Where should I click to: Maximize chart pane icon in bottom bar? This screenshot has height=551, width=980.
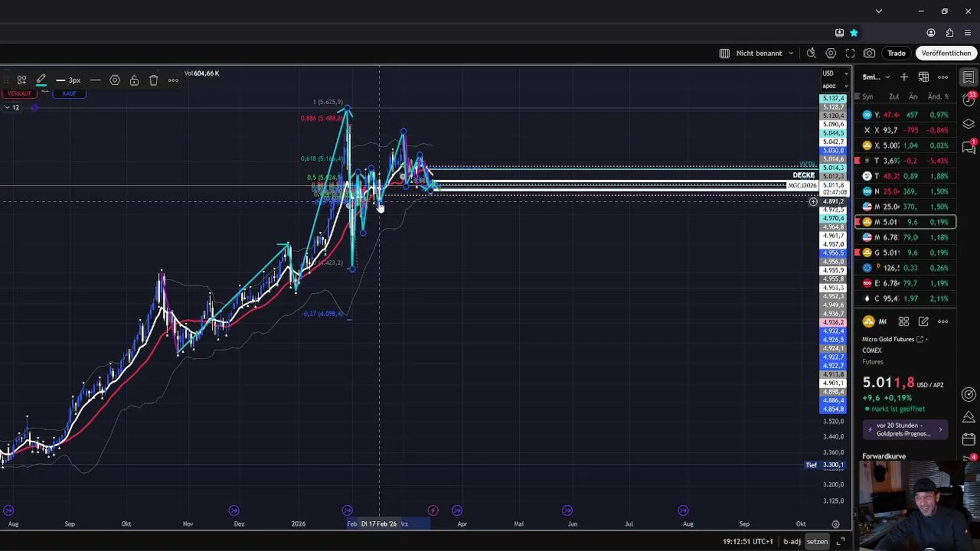(840, 542)
